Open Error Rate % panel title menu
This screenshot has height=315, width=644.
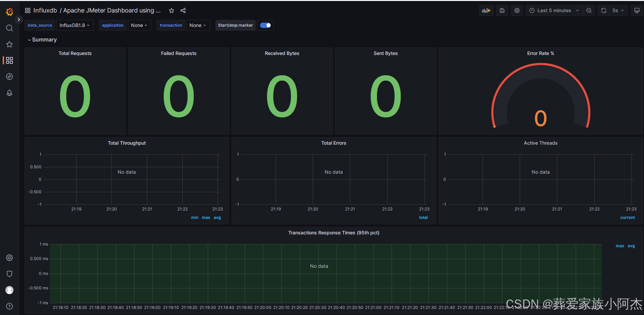[x=541, y=53]
